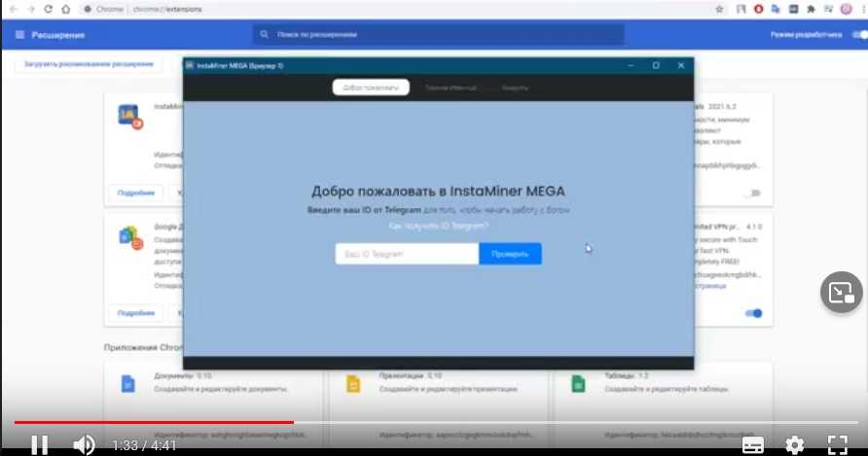The width and height of the screenshot is (868, 456).
Task: Open the video settings gear
Action: point(794,444)
